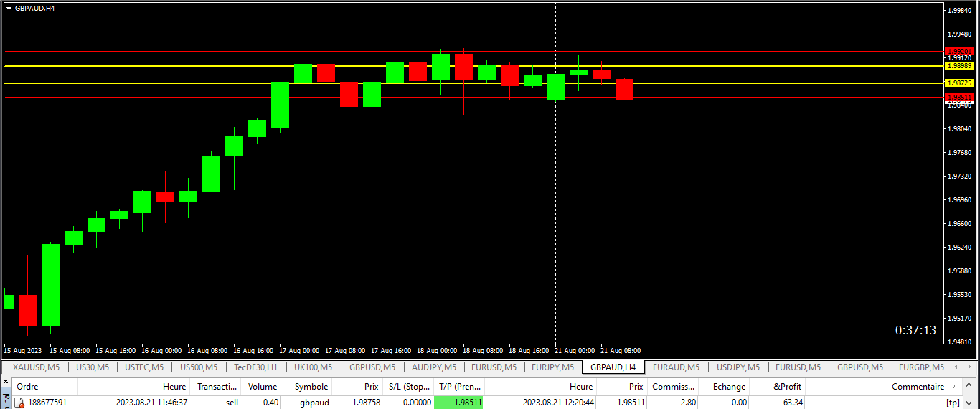This screenshot has width=980, height=409.
Task: Click the Symbole column header
Action: coord(311,387)
